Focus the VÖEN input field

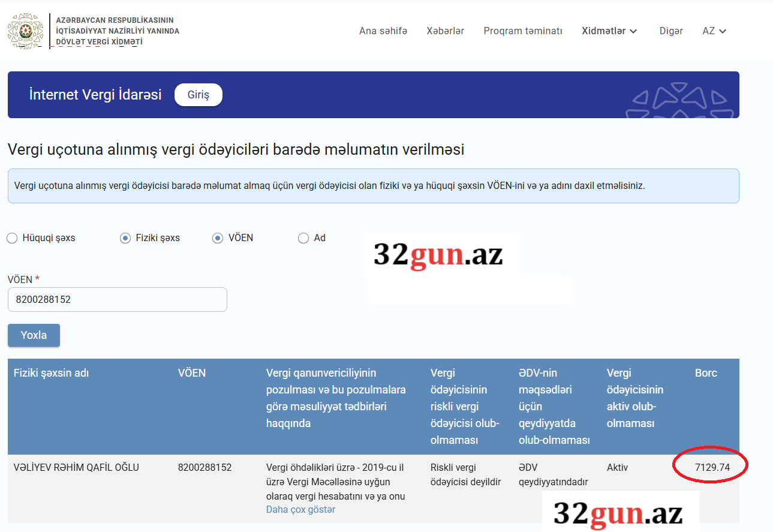pos(118,299)
